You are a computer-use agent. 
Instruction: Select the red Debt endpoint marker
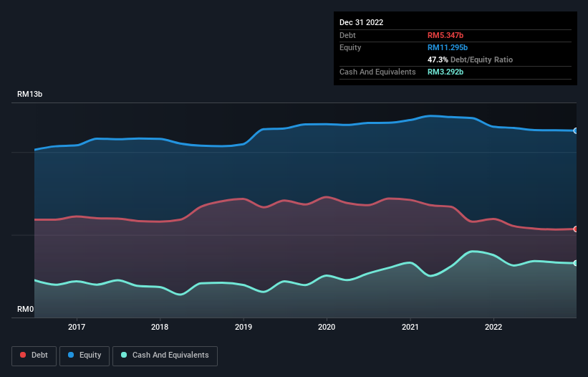(576, 229)
